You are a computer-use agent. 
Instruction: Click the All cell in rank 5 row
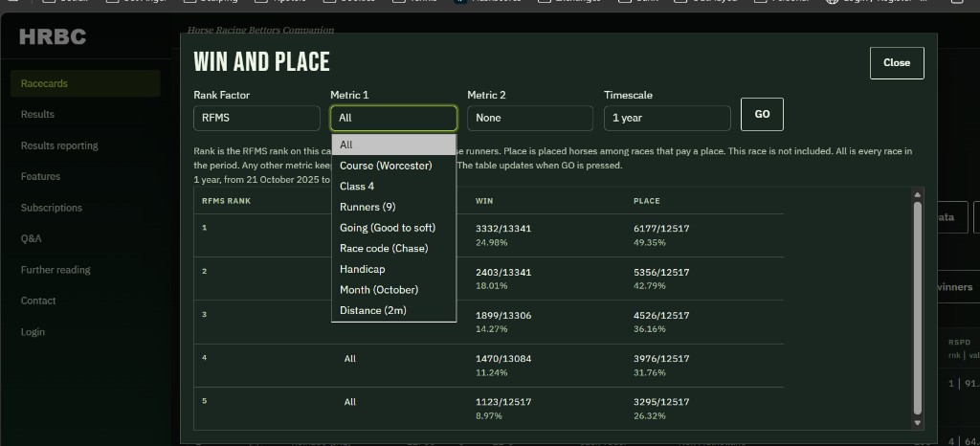350,402
